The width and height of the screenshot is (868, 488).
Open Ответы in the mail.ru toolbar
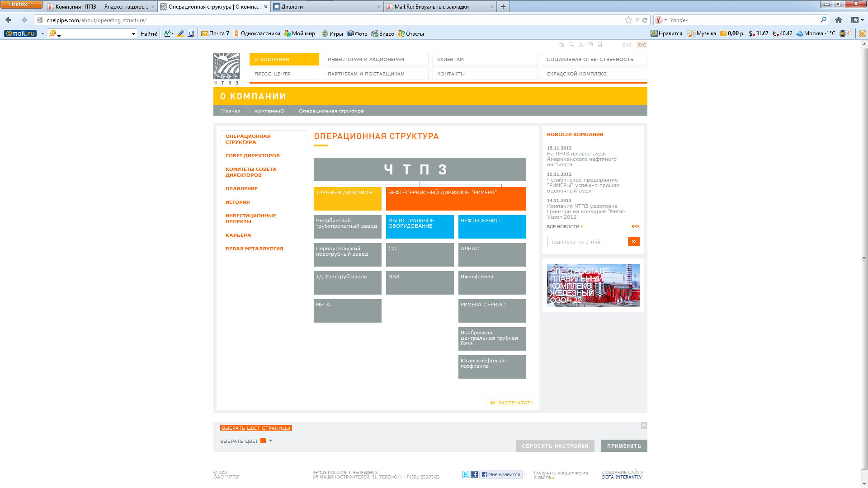point(411,33)
